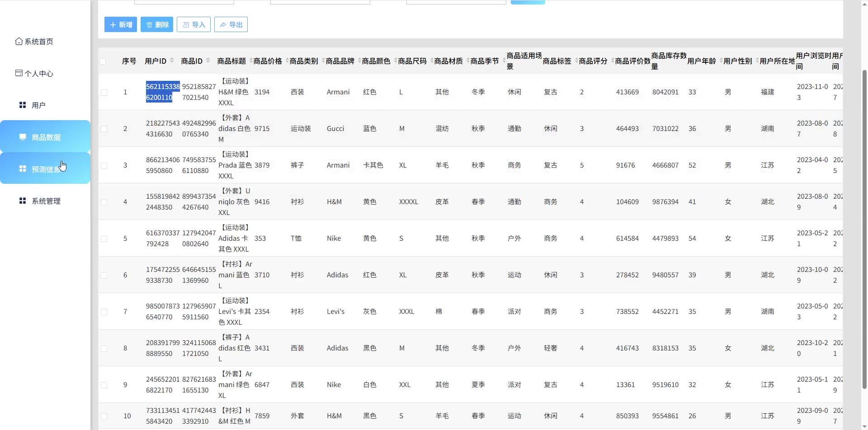The image size is (868, 430).
Task: Select the row 3 checkbox
Action: 104,165
